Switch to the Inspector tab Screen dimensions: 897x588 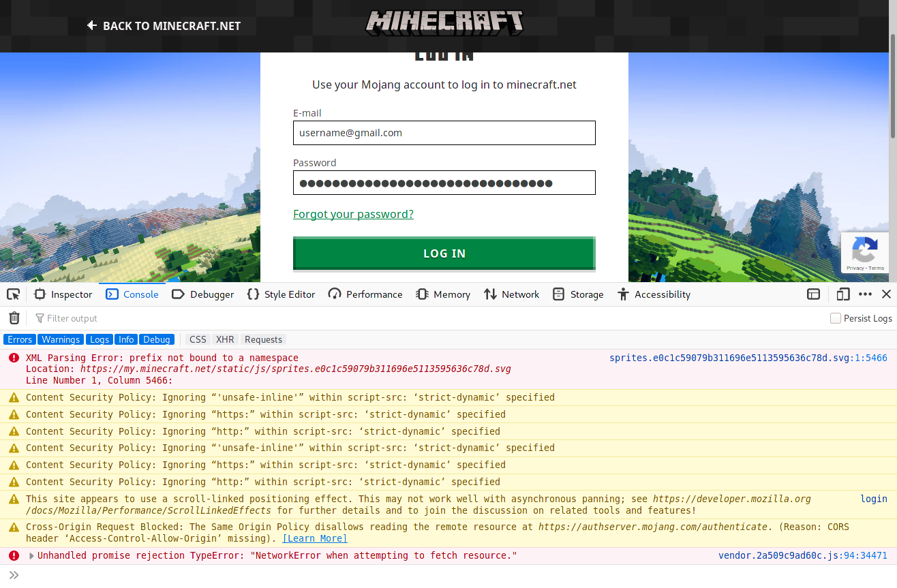[x=63, y=294]
